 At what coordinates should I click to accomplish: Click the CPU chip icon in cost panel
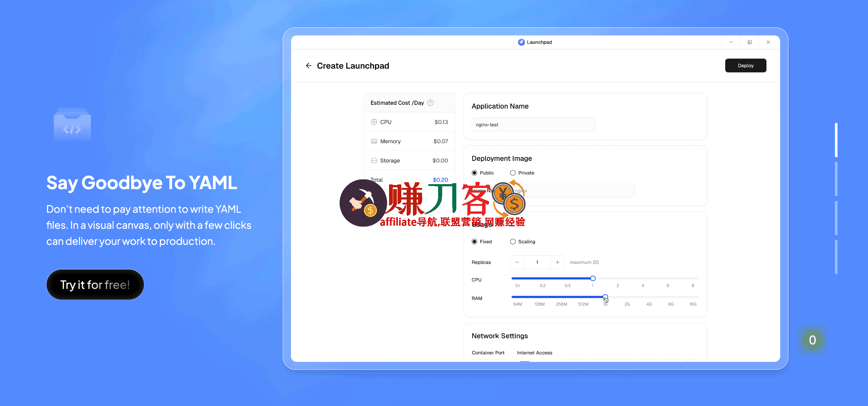[374, 122]
